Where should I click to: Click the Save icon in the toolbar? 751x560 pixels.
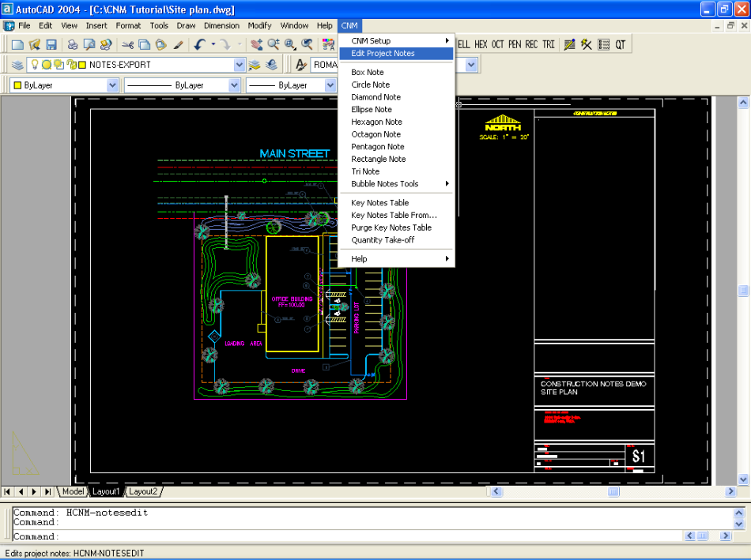click(51, 45)
